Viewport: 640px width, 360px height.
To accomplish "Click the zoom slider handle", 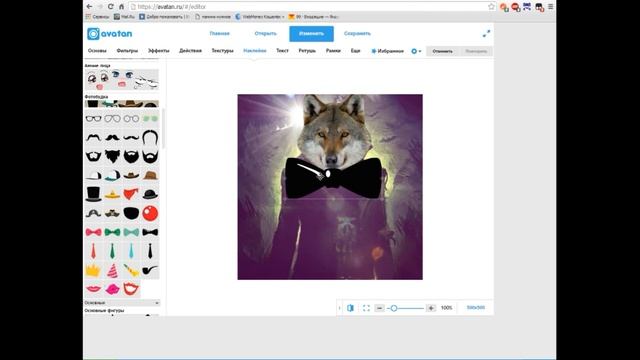I will 394,308.
